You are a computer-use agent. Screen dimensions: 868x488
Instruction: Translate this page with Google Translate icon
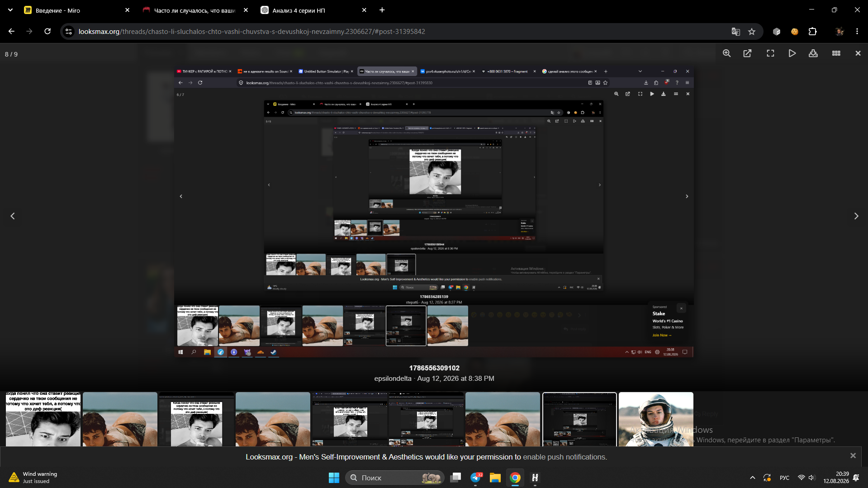pos(736,31)
